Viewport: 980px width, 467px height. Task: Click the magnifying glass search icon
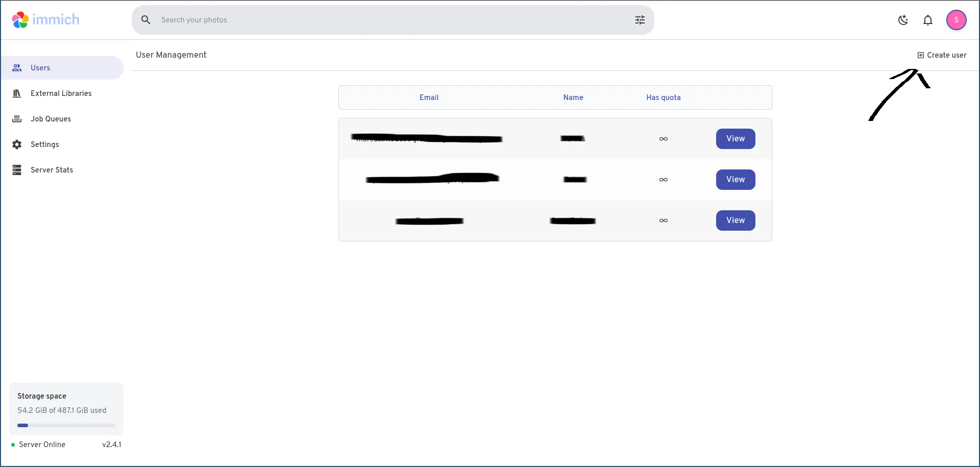[x=146, y=19]
